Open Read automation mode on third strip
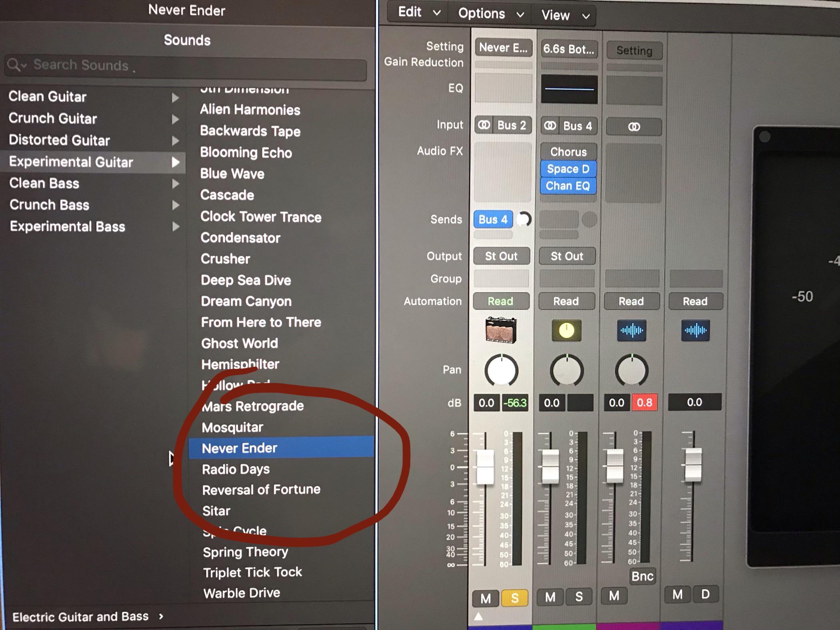The width and height of the screenshot is (840, 630). (631, 301)
